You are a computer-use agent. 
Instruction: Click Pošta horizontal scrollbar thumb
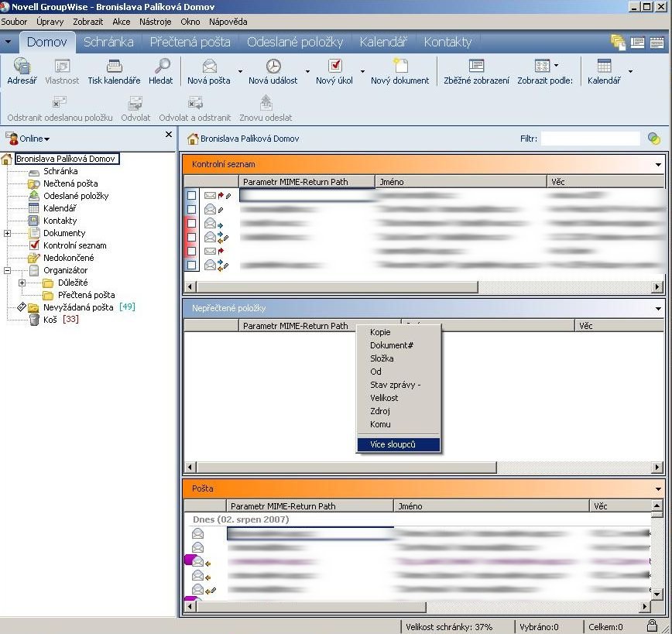coord(310,607)
